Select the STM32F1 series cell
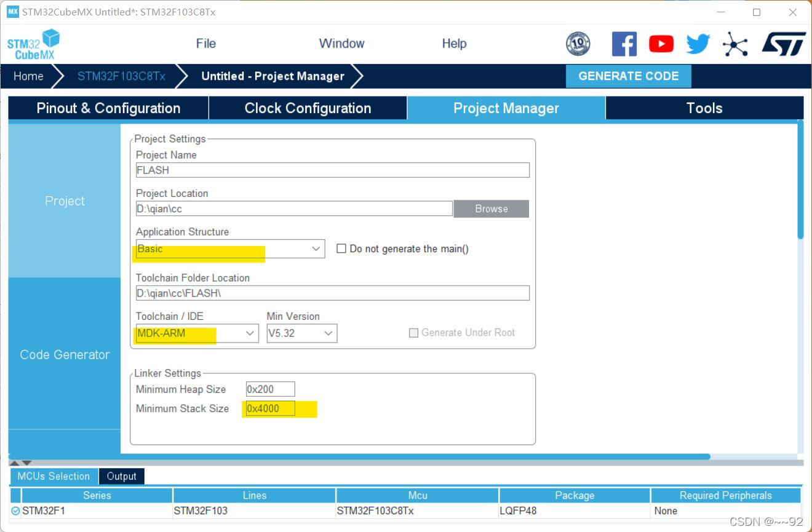 97,510
